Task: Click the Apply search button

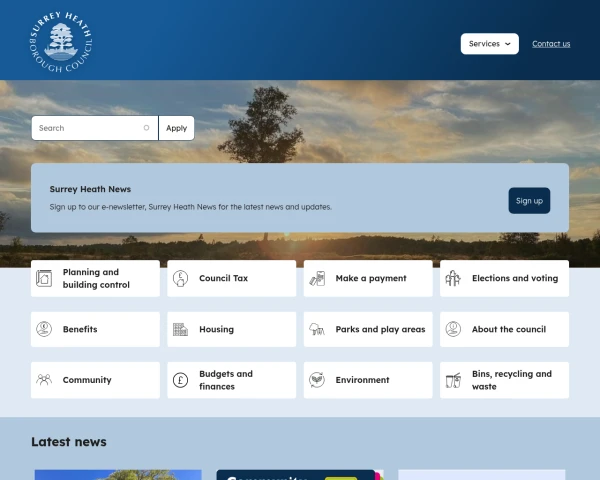Action: (x=176, y=128)
